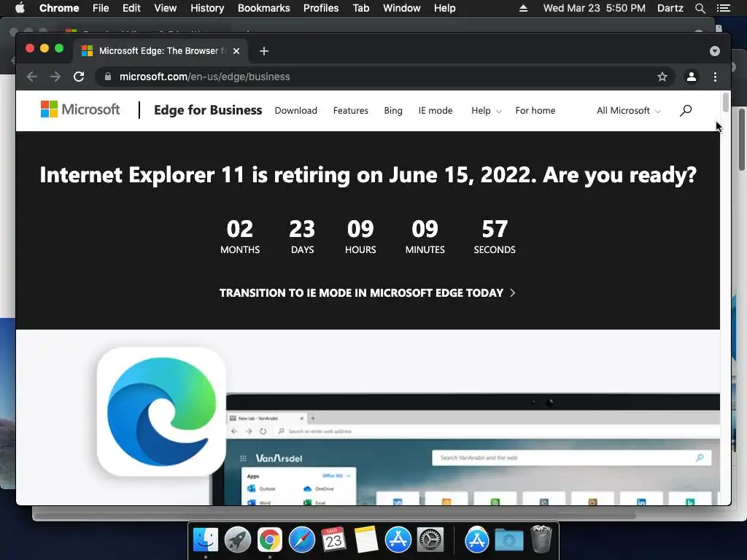
Task: Reload the current page
Action: (79, 77)
